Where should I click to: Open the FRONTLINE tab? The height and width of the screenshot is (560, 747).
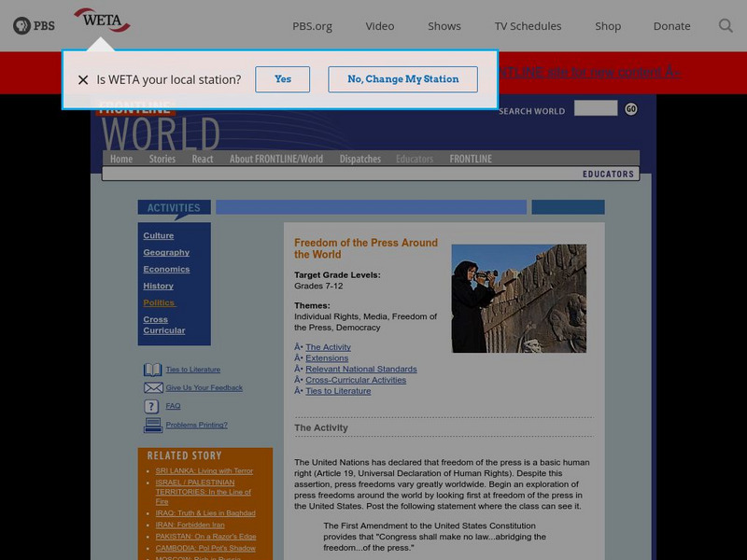coord(471,159)
